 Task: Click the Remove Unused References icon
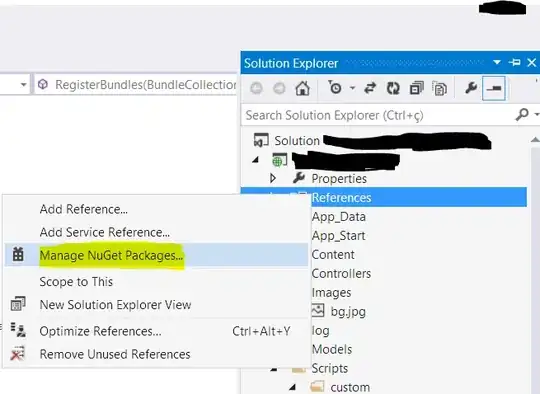18,353
